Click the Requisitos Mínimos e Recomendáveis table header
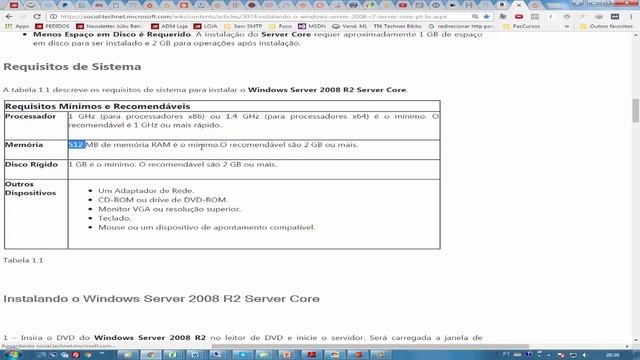The width and height of the screenshot is (640, 360). click(98, 106)
